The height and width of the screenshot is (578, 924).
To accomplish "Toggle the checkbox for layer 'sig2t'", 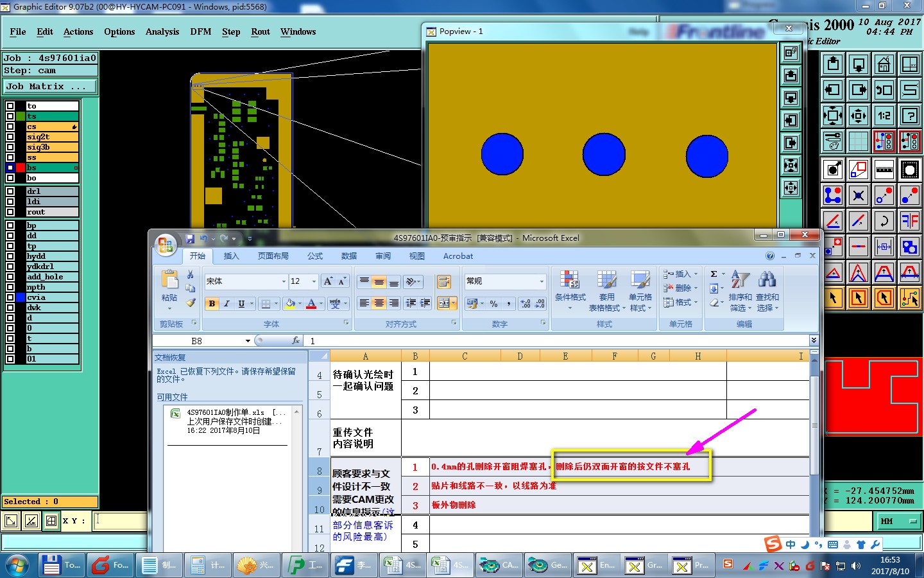I will click(10, 137).
